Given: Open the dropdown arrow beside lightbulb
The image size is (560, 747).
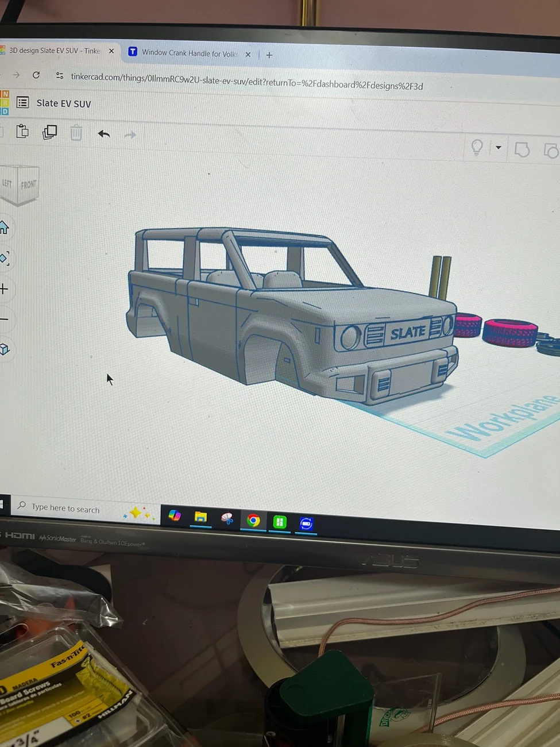Looking at the screenshot, I should coord(498,148).
